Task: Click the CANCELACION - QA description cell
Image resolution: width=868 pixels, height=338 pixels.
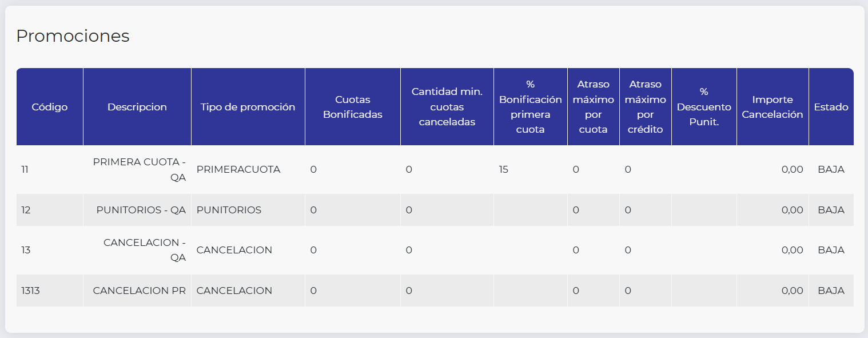Action: pyautogui.click(x=145, y=250)
